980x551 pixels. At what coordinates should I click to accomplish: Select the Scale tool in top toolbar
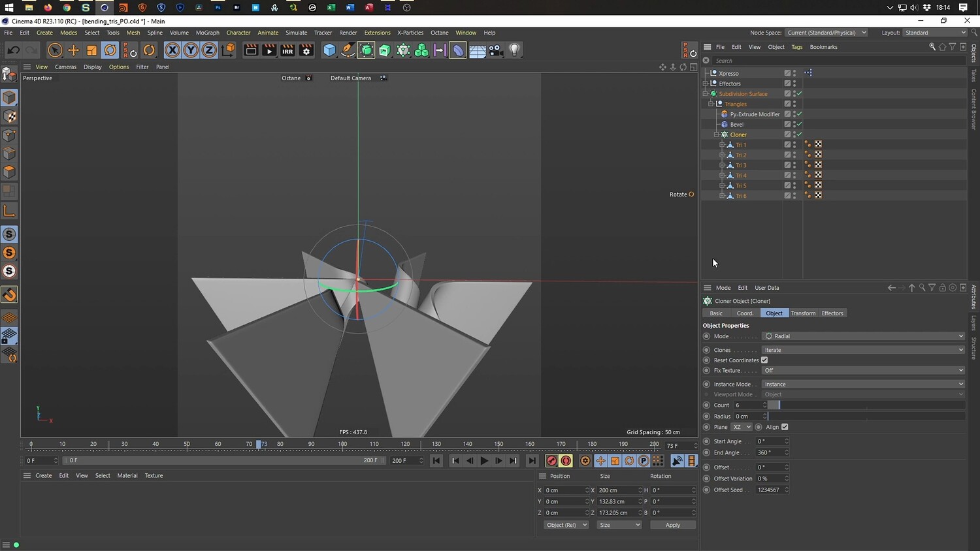tap(92, 50)
